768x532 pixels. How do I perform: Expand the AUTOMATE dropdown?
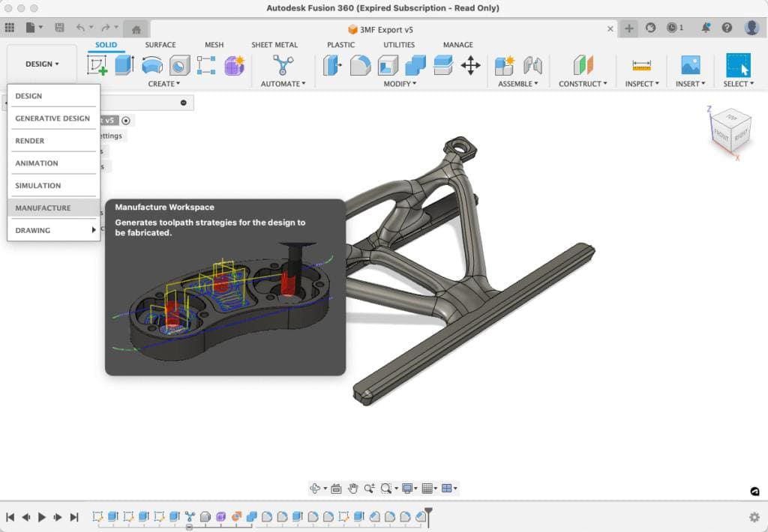(283, 84)
